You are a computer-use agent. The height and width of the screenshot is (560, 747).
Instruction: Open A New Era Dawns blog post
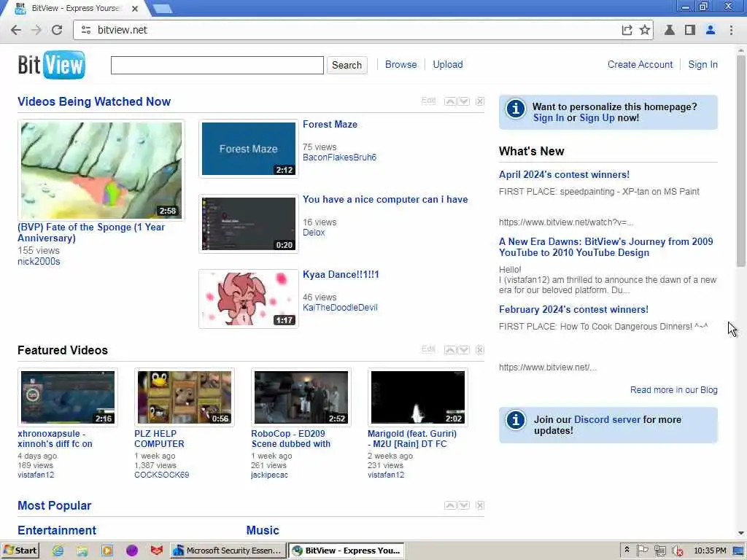[606, 247]
